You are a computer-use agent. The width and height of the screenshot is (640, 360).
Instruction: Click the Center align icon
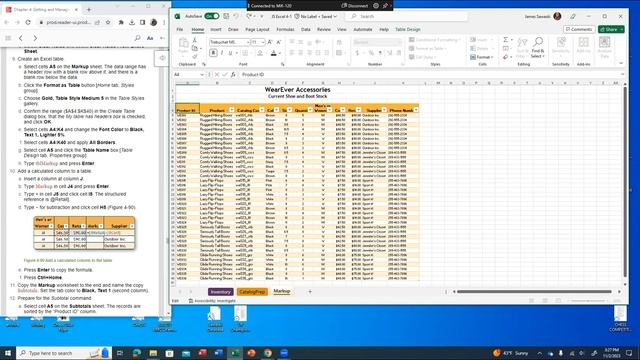(300, 53)
